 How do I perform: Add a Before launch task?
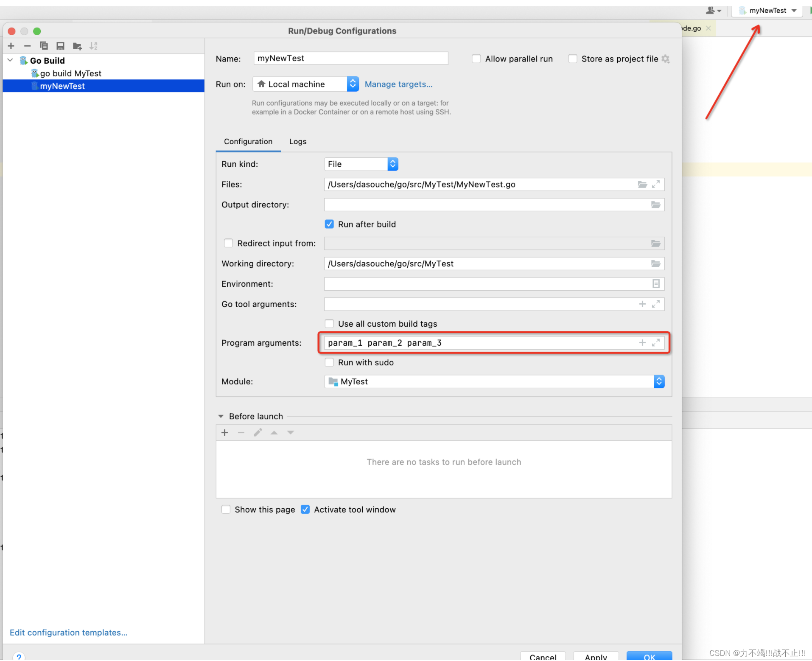[225, 433]
